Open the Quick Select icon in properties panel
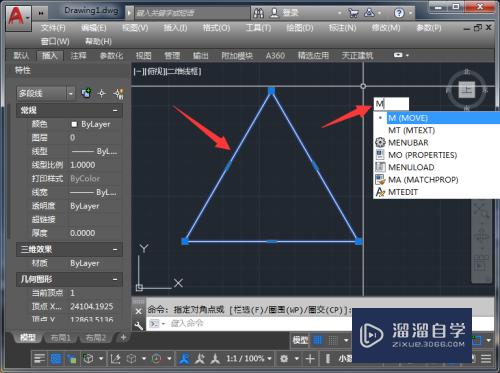Viewport: 500px width, 373px height. [119, 94]
